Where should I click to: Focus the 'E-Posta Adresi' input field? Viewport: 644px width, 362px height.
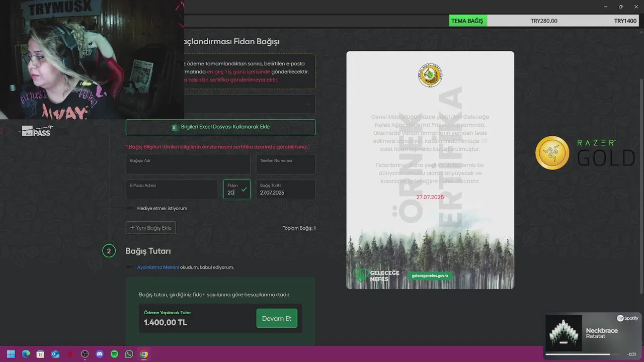172,190
